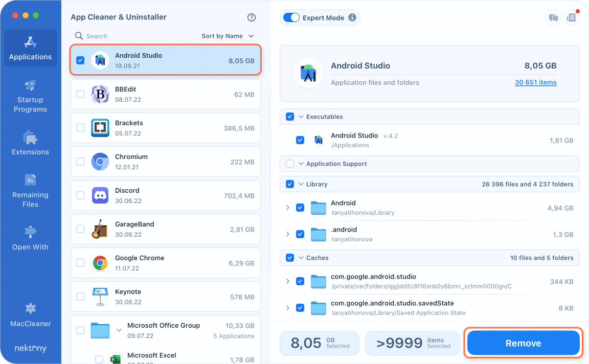The image size is (589, 364).
Task: Expand the Android library folder row
Action: pos(288,208)
